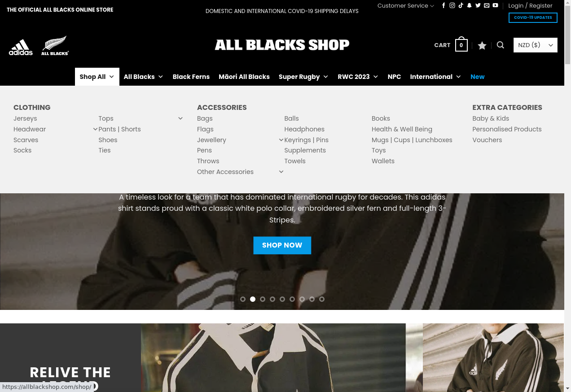Click the COVID-19 UPDATES button

coord(533,17)
